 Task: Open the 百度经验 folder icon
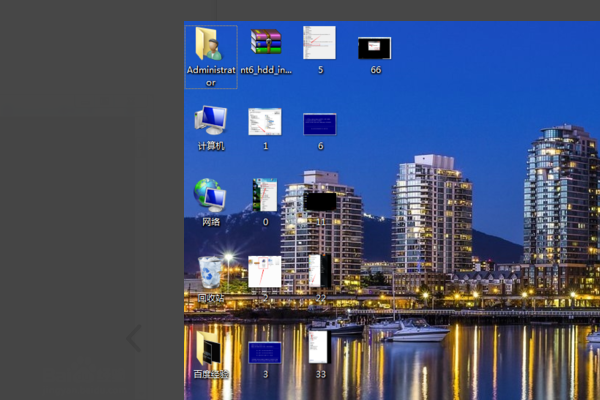point(210,350)
